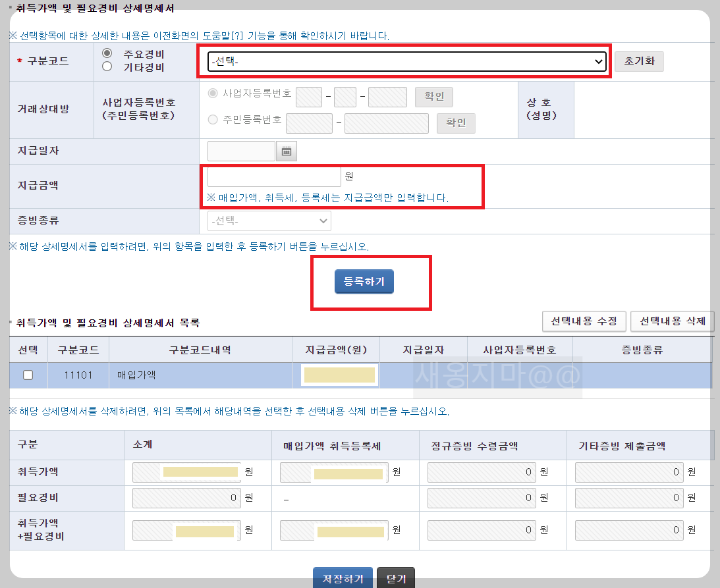Screen dimensions: 720x588
Task: Click the 선택내용 삭제 button
Action: click(672, 321)
